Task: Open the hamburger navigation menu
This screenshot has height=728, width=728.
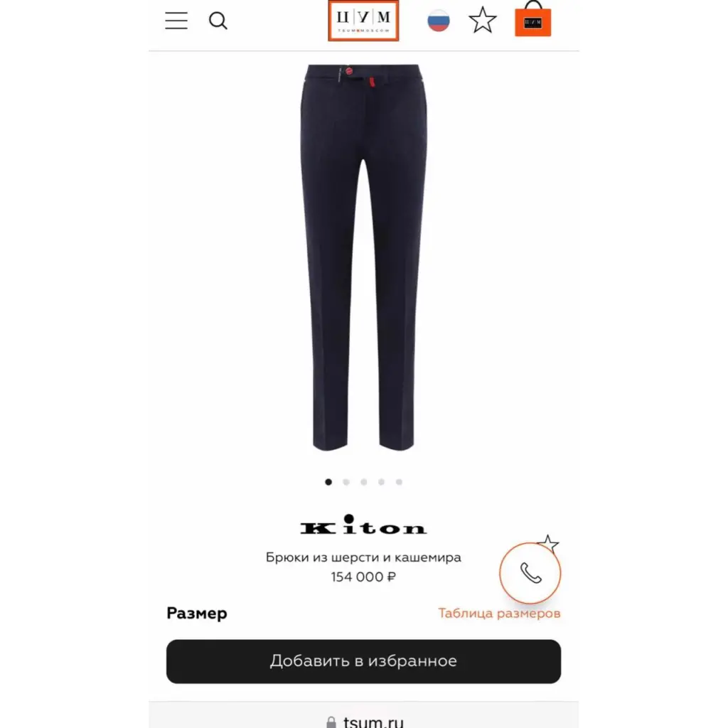Action: coord(176,21)
